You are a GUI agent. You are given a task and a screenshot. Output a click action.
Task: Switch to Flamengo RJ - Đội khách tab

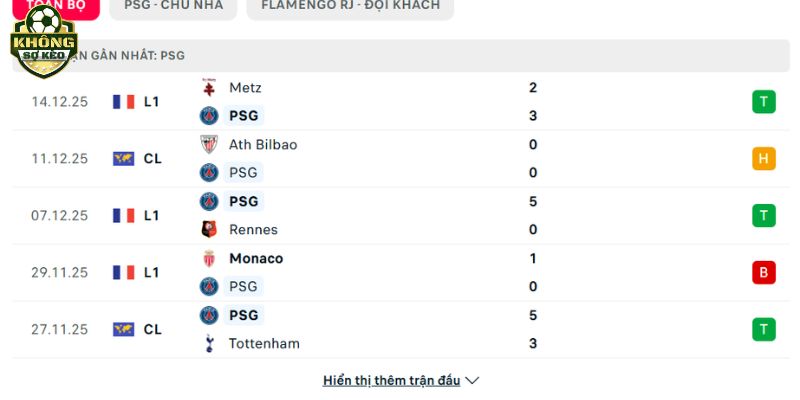click(x=349, y=6)
